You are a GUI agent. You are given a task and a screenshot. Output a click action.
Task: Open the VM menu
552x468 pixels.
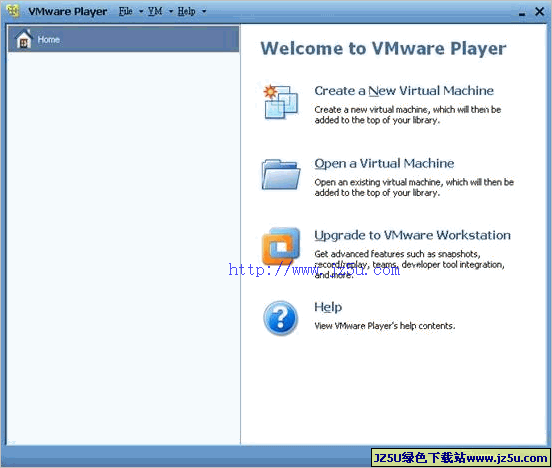click(155, 11)
